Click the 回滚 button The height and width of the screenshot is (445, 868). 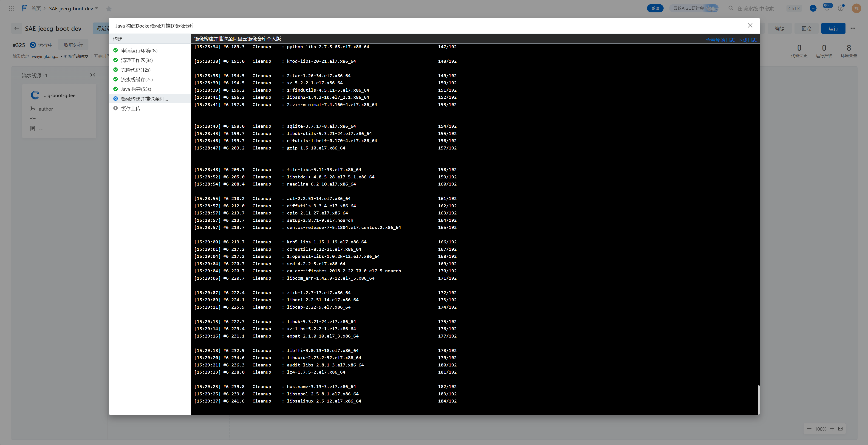point(806,28)
